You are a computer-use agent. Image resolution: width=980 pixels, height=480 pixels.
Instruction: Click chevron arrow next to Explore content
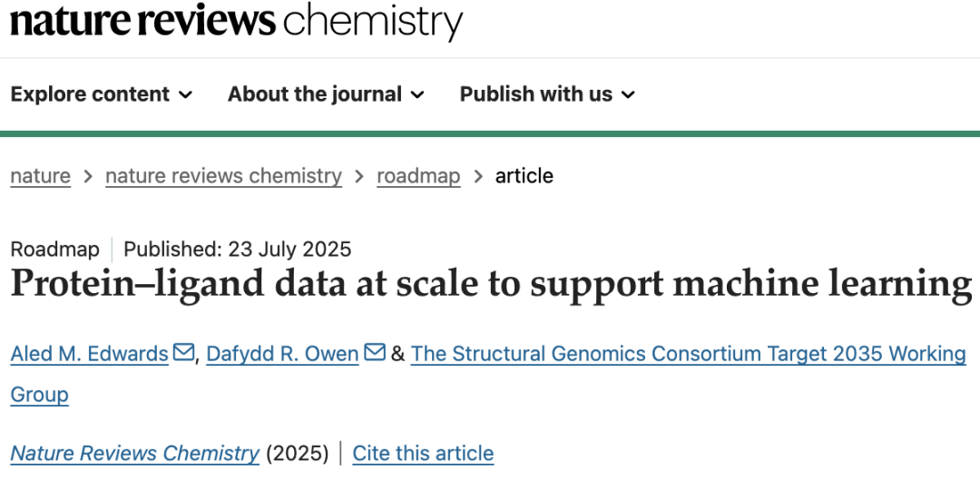[x=186, y=94]
